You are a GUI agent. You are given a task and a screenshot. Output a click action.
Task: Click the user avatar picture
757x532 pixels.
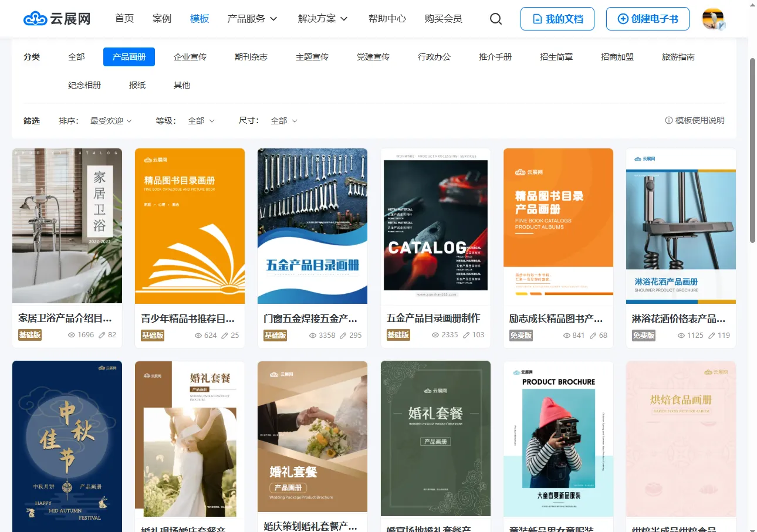714,19
